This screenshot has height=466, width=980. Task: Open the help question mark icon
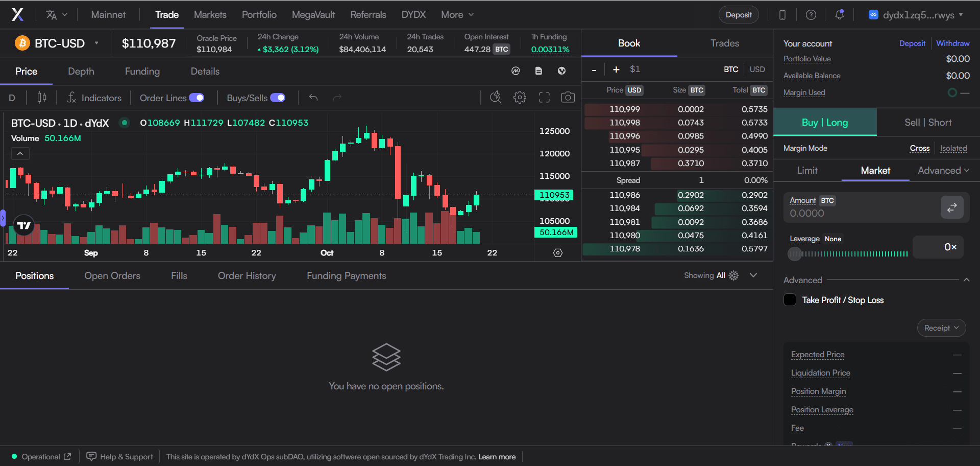pos(811,15)
